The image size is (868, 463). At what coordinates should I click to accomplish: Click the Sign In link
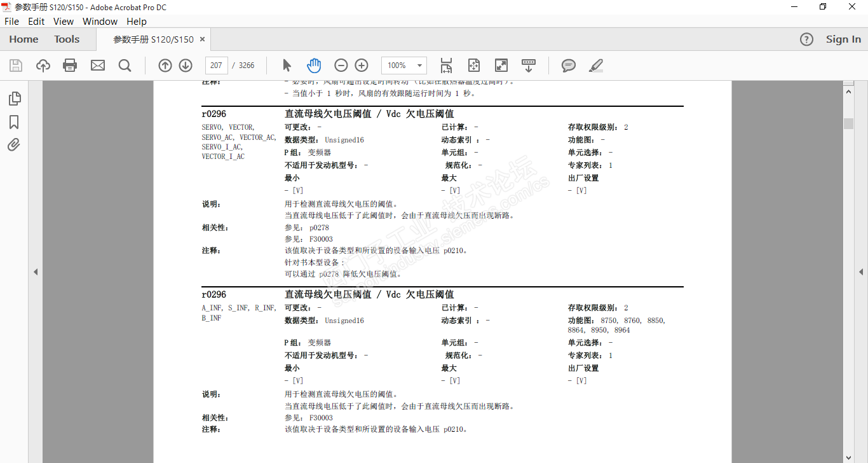[843, 39]
